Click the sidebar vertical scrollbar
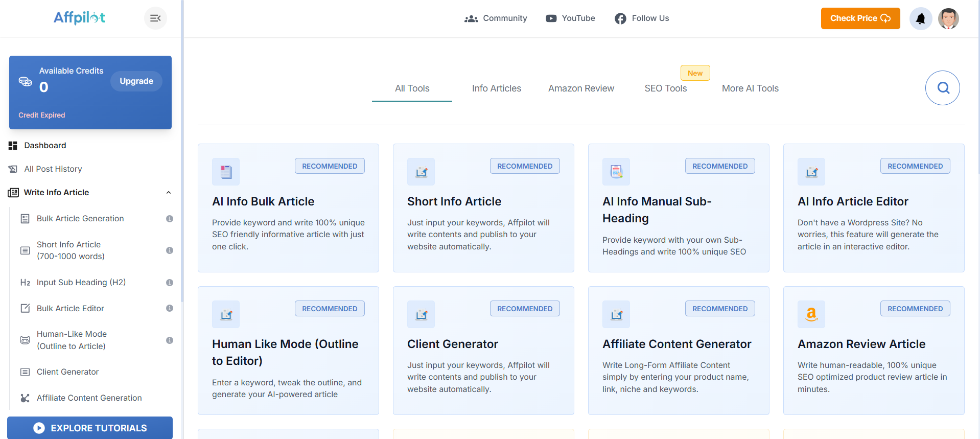 click(x=182, y=151)
